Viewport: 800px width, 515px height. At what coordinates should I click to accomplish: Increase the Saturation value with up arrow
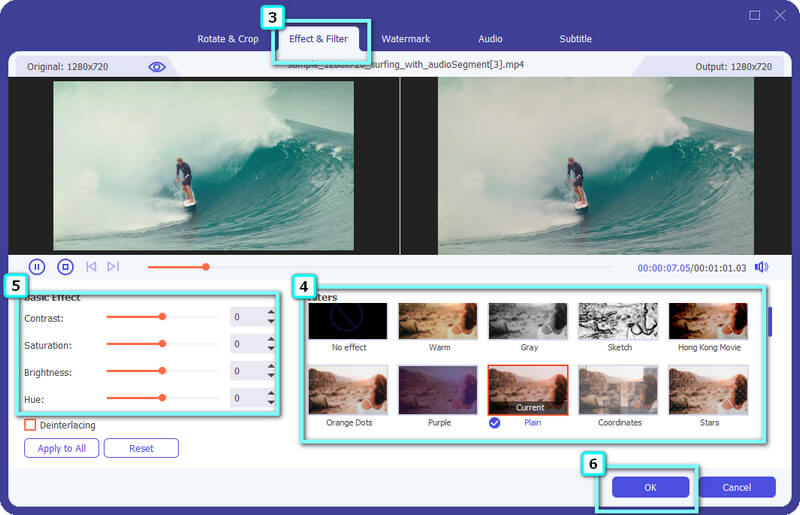coord(271,339)
